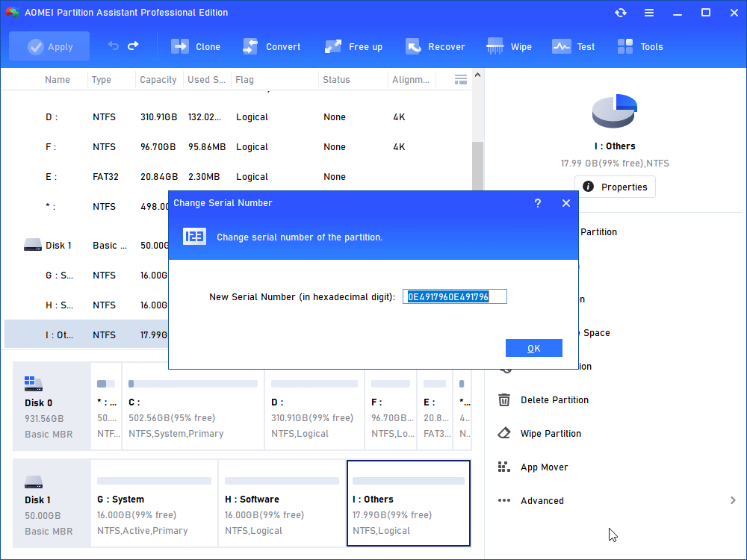The height and width of the screenshot is (560, 747).
Task: Click the help icon in the dialog
Action: [x=538, y=202]
